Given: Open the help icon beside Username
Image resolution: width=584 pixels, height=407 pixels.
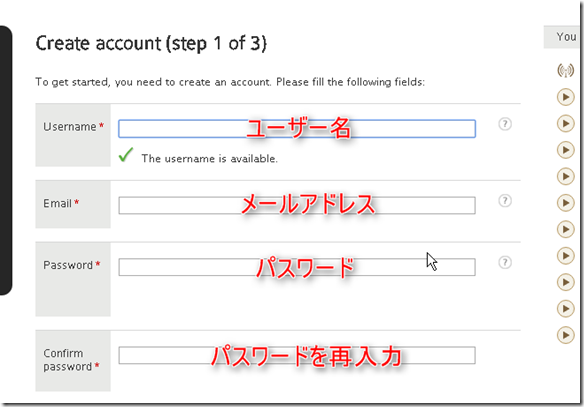Looking at the screenshot, I should pyautogui.click(x=505, y=124).
